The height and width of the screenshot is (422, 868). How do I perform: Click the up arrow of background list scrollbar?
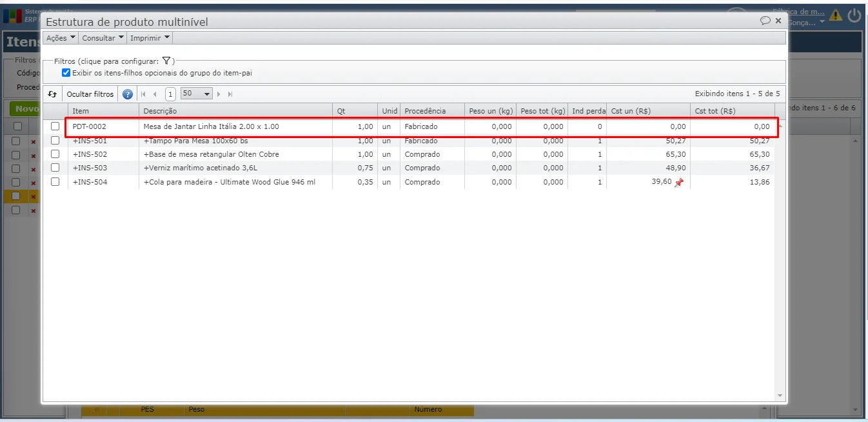856,140
